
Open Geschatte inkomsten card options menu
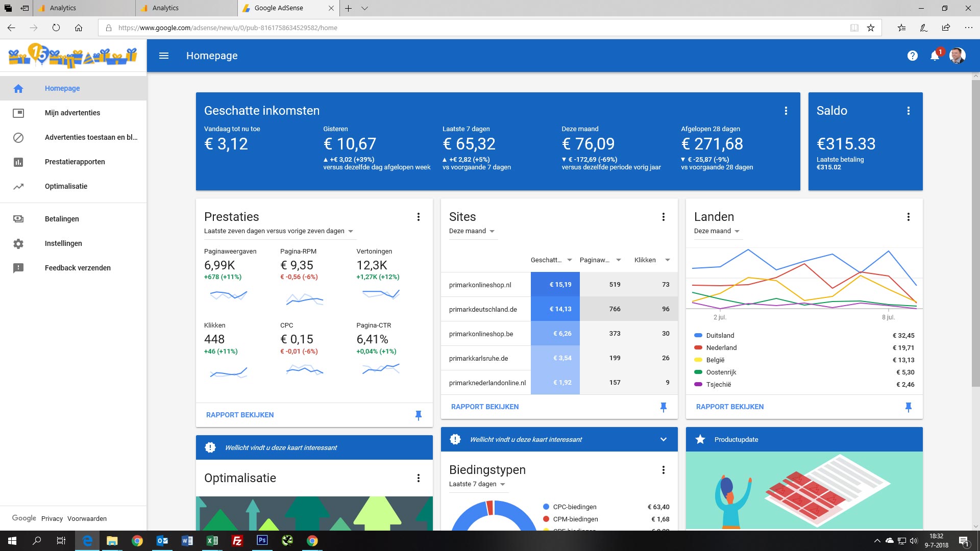pos(786,111)
